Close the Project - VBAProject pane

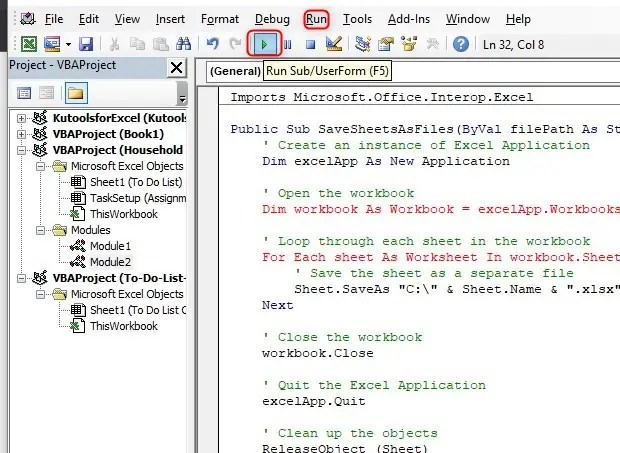pyautogui.click(x=176, y=67)
